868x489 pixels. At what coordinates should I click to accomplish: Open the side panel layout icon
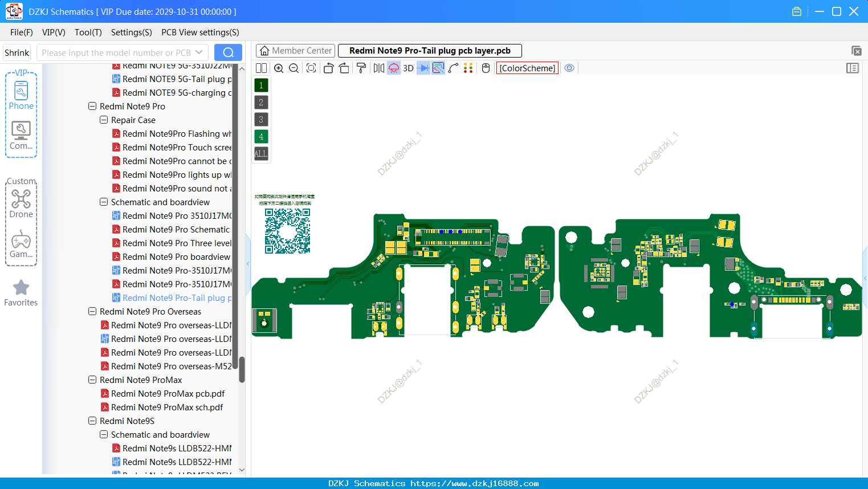(853, 68)
